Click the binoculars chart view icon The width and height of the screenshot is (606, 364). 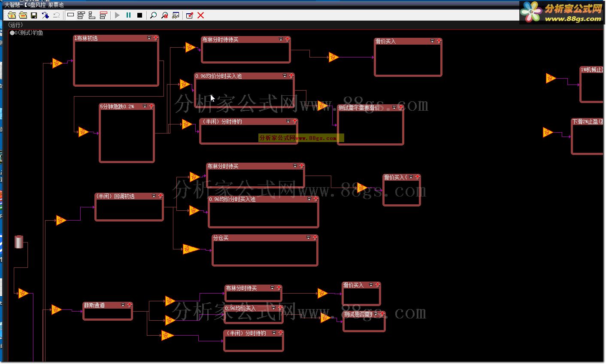click(176, 15)
